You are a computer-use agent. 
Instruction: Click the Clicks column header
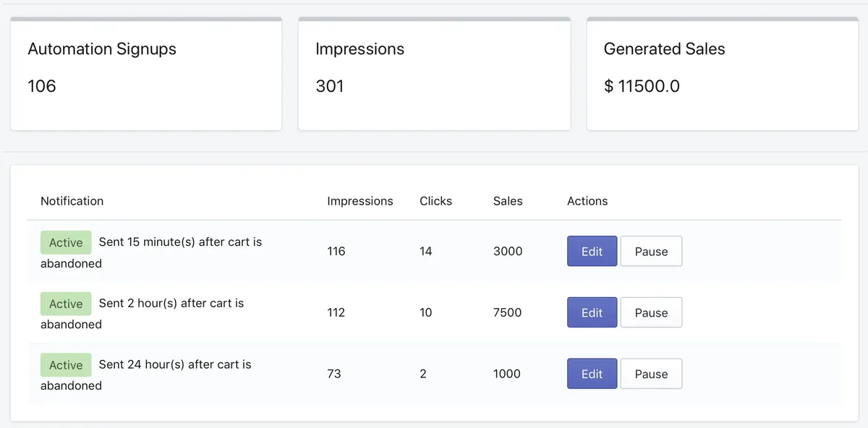click(x=435, y=201)
